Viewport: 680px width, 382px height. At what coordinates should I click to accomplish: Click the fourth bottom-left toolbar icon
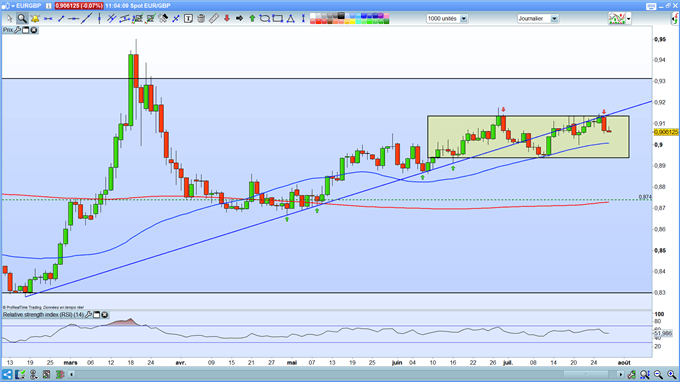coord(46,374)
